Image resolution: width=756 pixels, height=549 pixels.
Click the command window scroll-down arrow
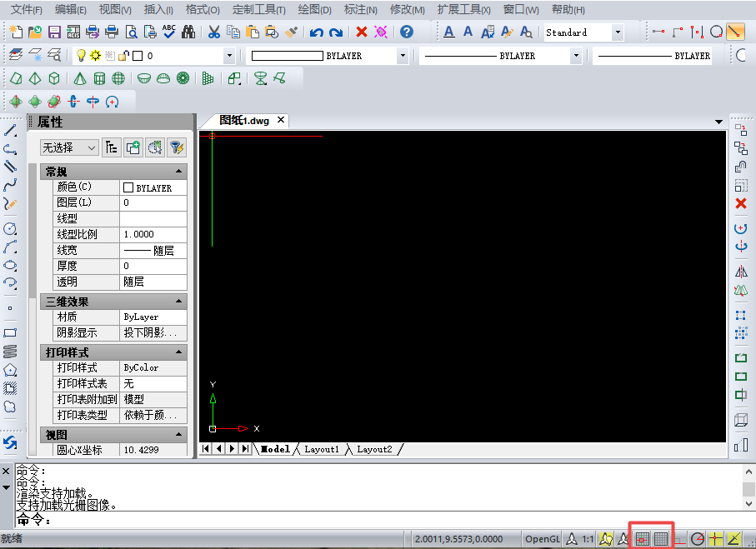748,504
